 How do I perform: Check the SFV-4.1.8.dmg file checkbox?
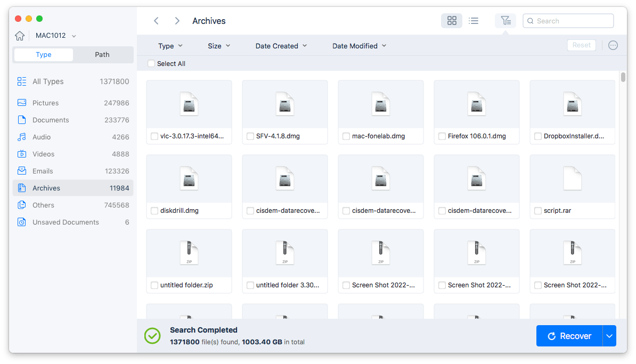coord(250,136)
